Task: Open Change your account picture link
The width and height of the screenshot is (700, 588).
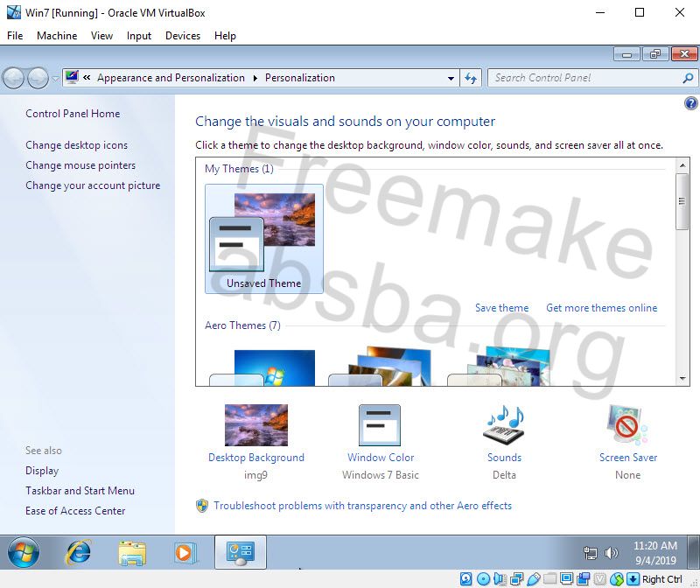Action: pos(93,185)
